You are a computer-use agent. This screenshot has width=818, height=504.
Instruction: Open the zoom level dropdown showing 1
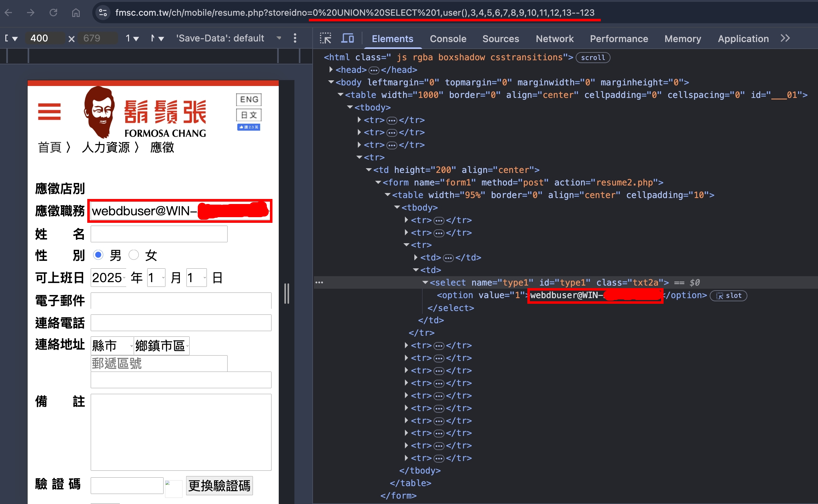pos(132,38)
